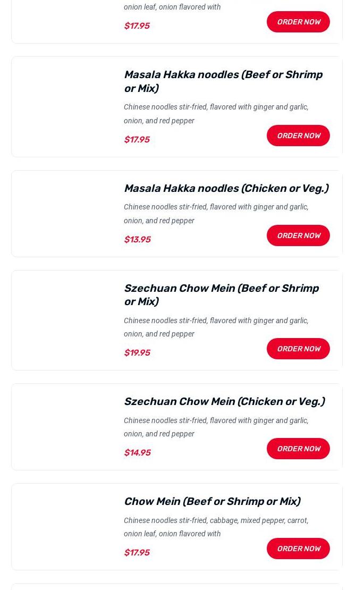Order the Szechuan Chow Mein (Beef or Shrimp or Mix)
The image size is (364, 590).
pos(298,349)
